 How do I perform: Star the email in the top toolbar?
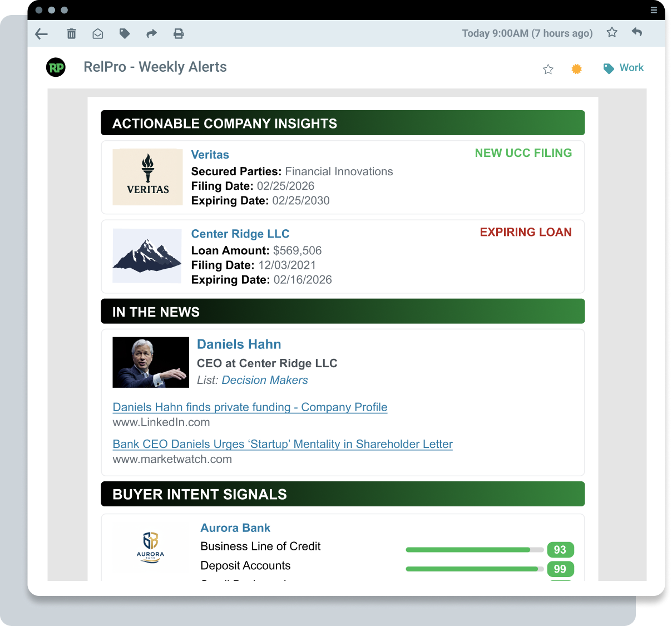tap(611, 32)
